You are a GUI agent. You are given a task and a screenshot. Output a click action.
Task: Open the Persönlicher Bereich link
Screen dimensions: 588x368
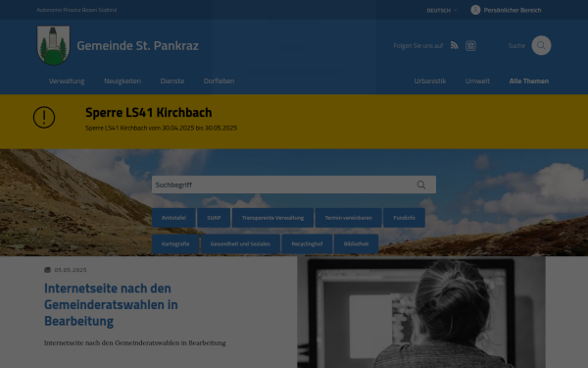[x=513, y=10]
